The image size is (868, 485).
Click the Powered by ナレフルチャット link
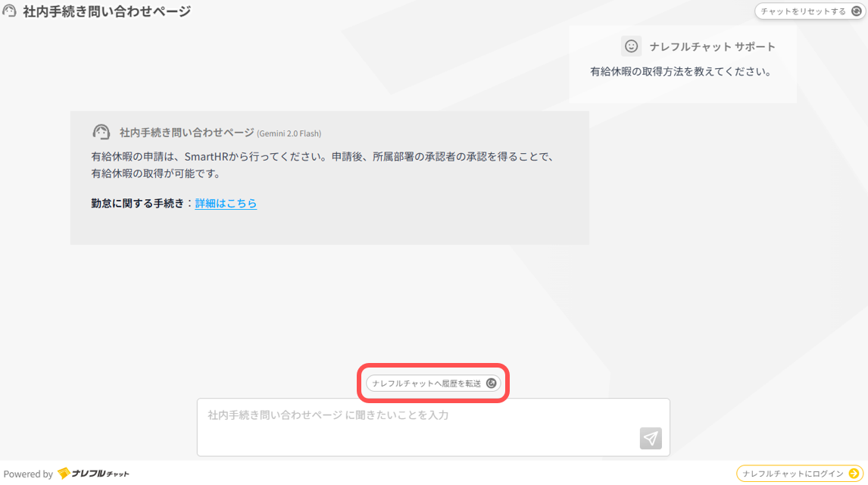68,472
